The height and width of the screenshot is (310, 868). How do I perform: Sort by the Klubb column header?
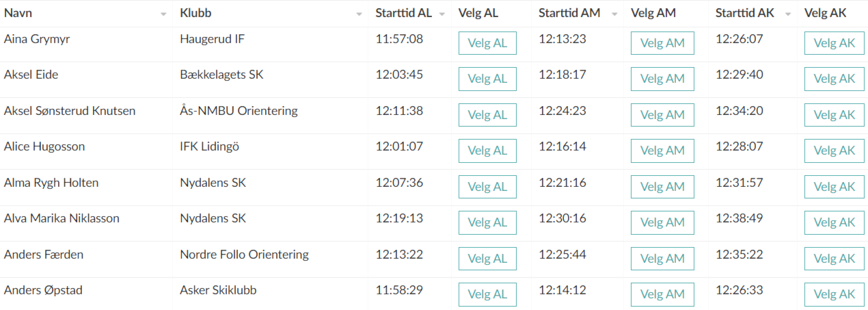[x=195, y=14]
